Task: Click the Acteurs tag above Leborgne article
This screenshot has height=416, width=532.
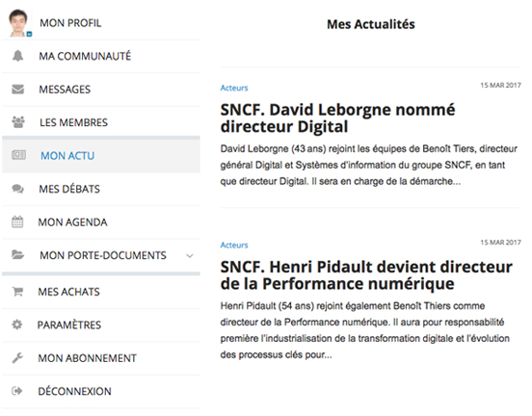Action: click(x=234, y=88)
